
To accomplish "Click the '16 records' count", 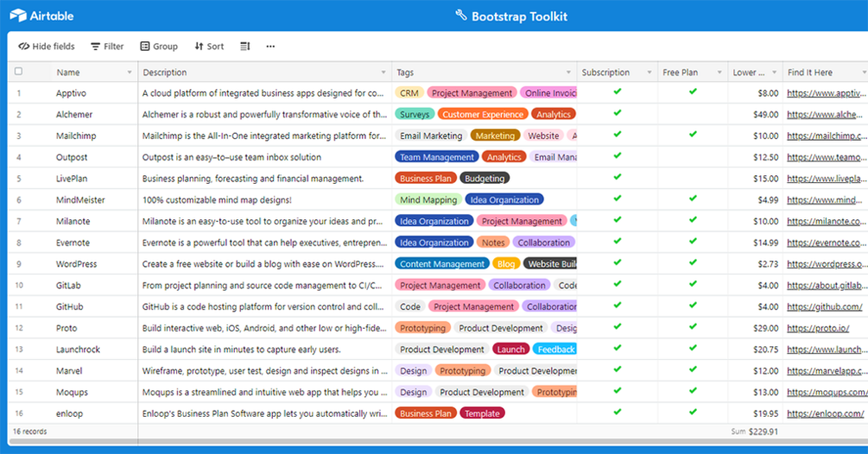I will (x=30, y=432).
